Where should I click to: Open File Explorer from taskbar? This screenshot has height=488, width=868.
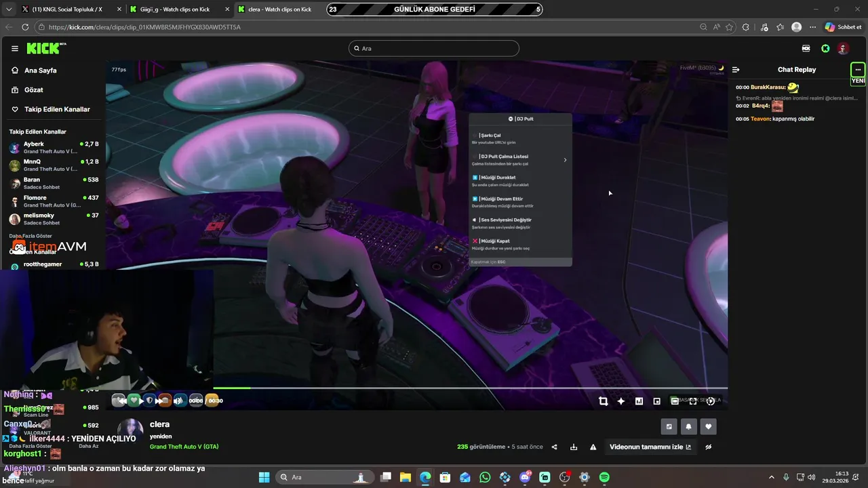pos(405,477)
